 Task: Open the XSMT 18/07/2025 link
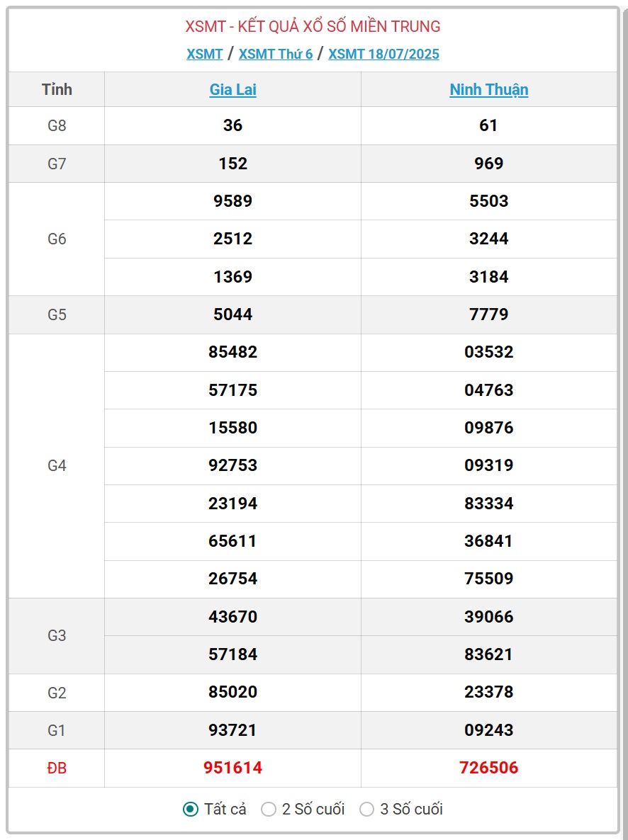pyautogui.click(x=383, y=54)
